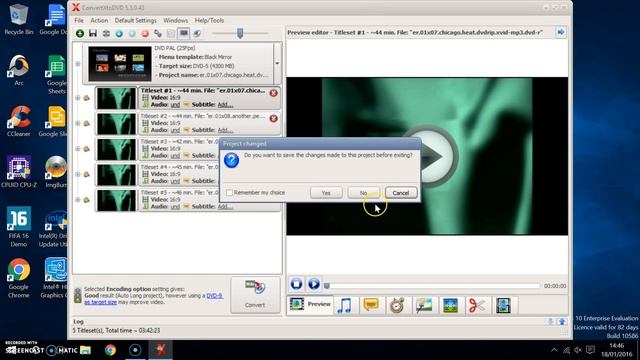640x360 pixels.
Task: Click the preview seek bar track
Action: (x=433, y=286)
